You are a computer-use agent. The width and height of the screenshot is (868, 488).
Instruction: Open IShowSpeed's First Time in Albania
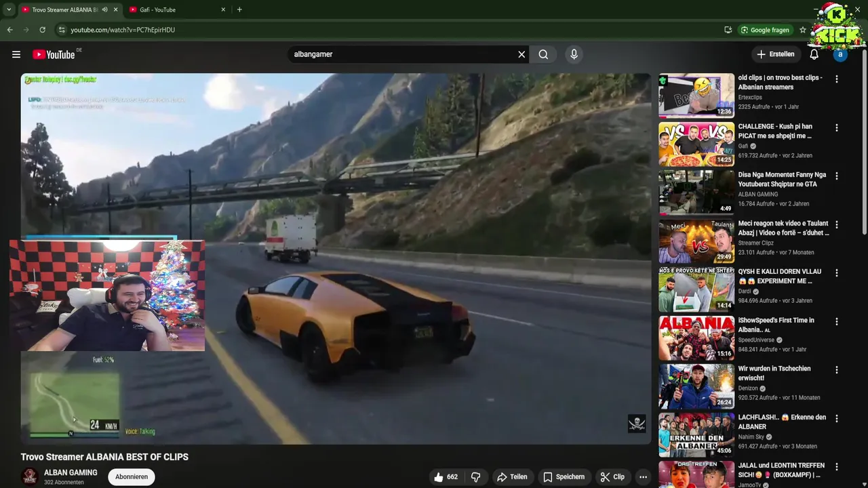776,325
